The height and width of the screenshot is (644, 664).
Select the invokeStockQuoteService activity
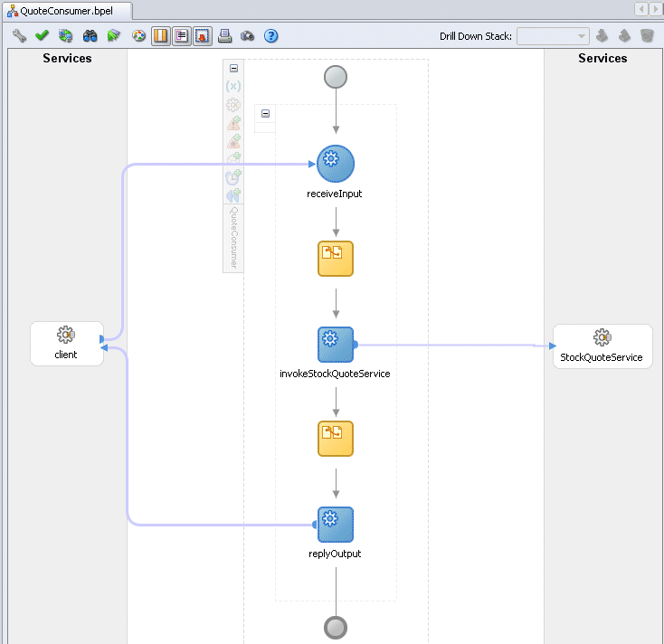336,345
